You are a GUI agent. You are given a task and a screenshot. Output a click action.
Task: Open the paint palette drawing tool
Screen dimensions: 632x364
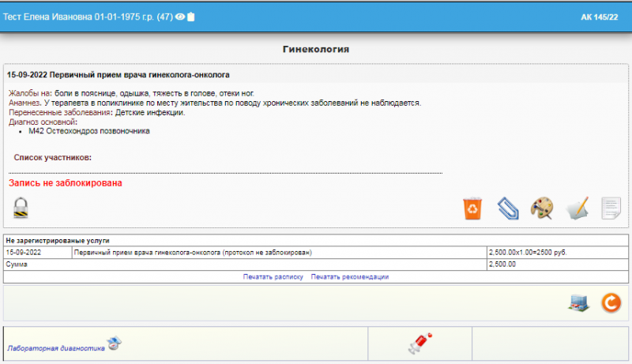tap(541, 208)
